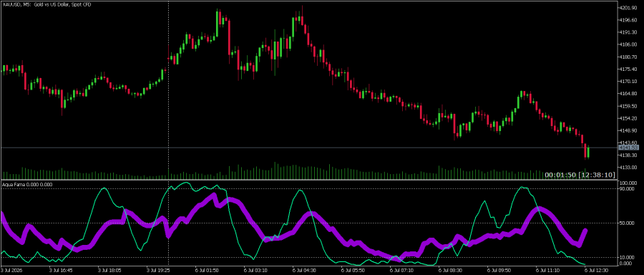The width and height of the screenshot is (644, 275).
Task: Click the 4186.00 price axis label
Action: point(629,44)
